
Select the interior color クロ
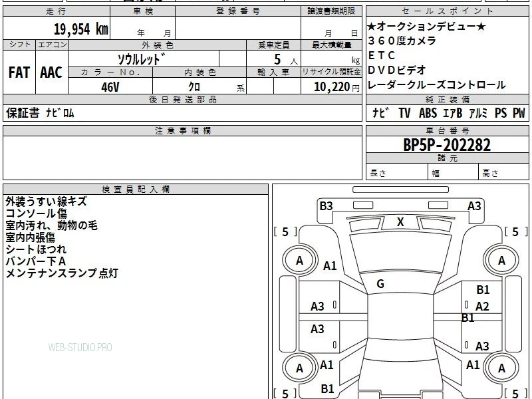(194, 87)
